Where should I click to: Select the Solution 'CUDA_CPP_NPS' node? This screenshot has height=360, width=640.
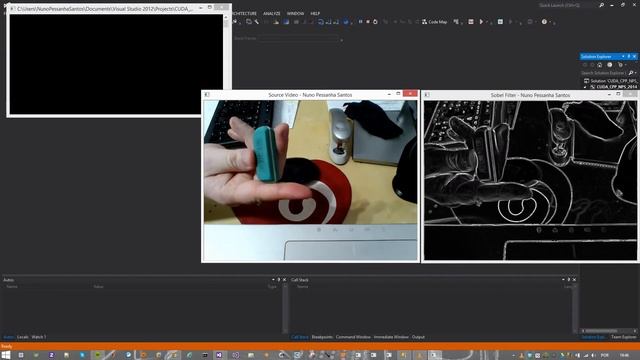[610, 81]
